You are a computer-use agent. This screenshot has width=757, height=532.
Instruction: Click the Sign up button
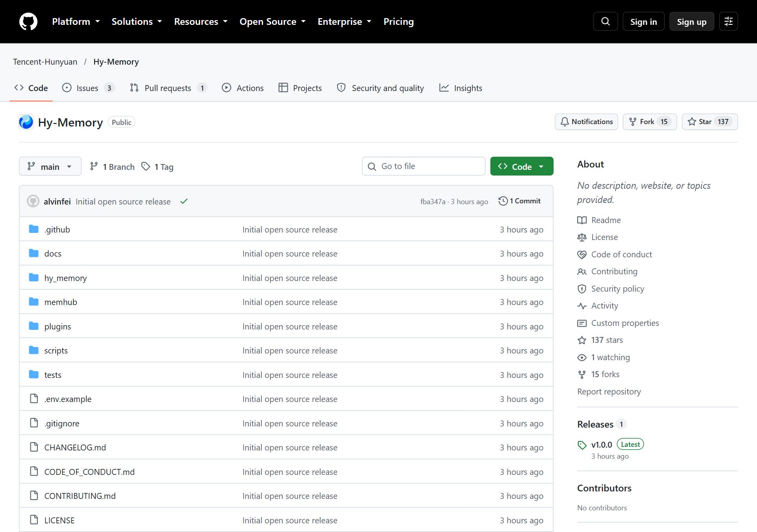coord(692,22)
